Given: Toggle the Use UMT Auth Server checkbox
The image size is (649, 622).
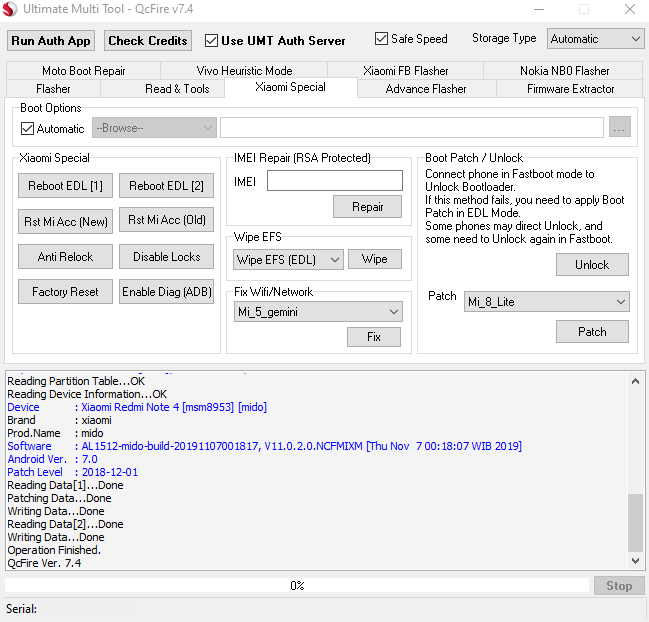Looking at the screenshot, I should click(211, 41).
